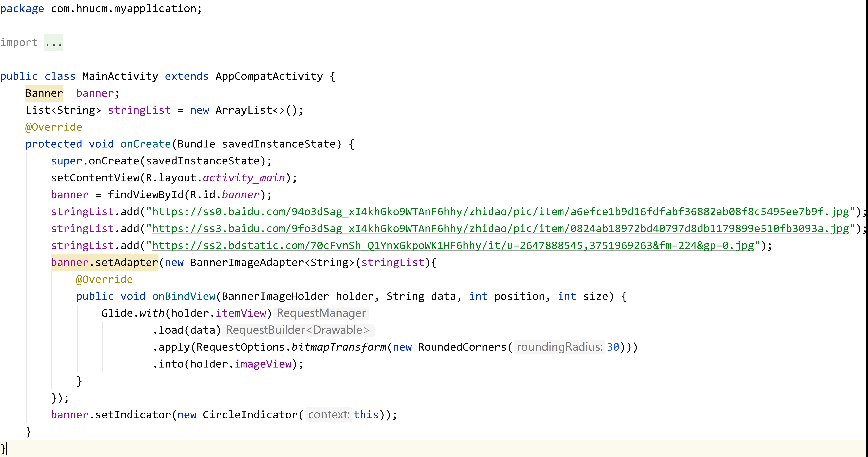Click AppCompatActivity in class declaration
This screenshot has width=868, height=457.
(x=269, y=76)
